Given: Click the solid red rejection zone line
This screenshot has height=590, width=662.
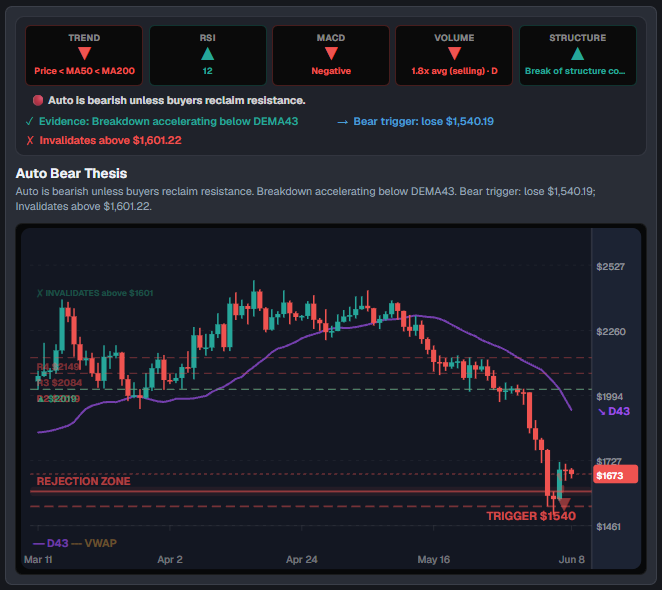Looking at the screenshot, I should pos(311,491).
